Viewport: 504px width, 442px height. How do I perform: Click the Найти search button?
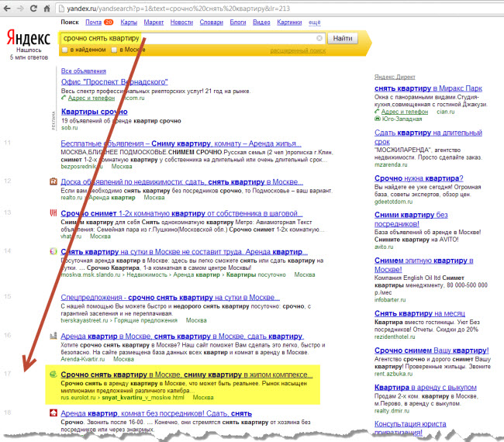tap(343, 39)
